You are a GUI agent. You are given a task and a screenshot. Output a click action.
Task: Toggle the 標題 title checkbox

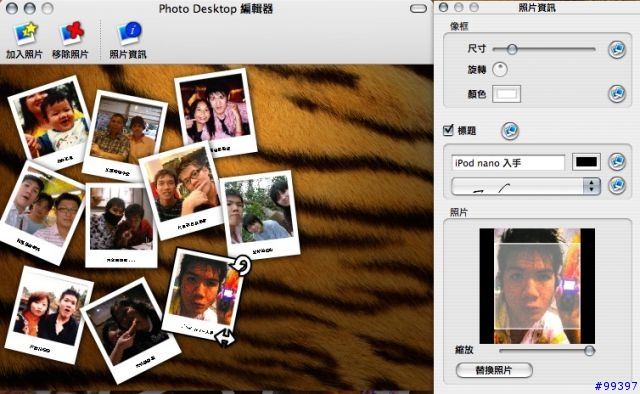click(x=448, y=130)
